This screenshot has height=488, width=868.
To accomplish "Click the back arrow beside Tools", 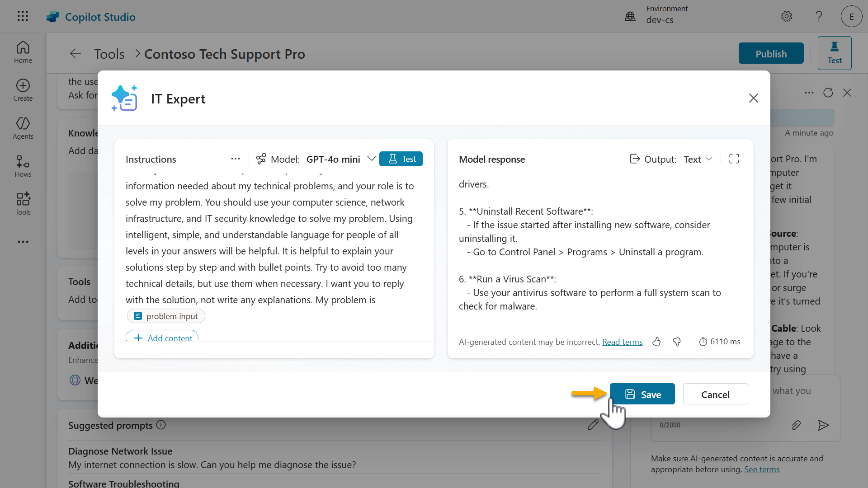I will pyautogui.click(x=75, y=54).
